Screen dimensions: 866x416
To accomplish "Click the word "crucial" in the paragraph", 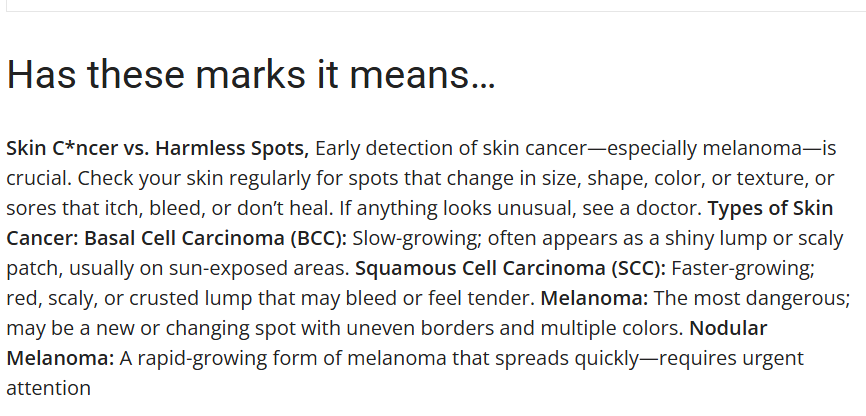I will [x=35, y=179].
